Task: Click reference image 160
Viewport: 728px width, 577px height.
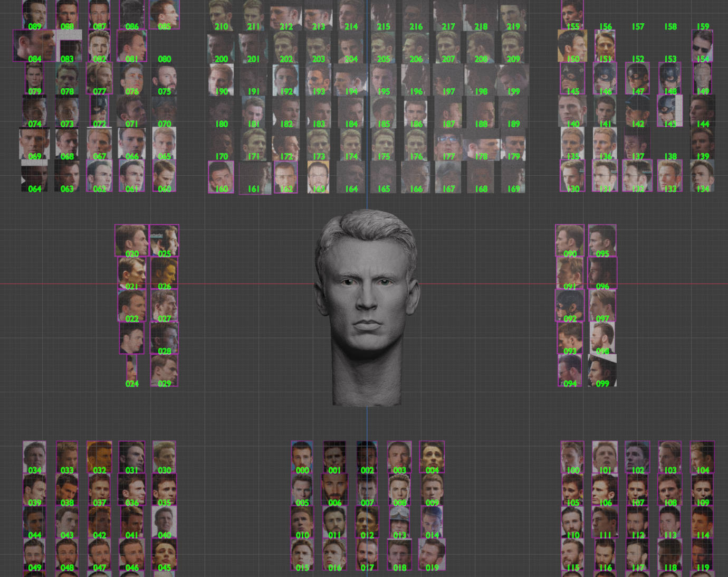Action: coord(221,176)
